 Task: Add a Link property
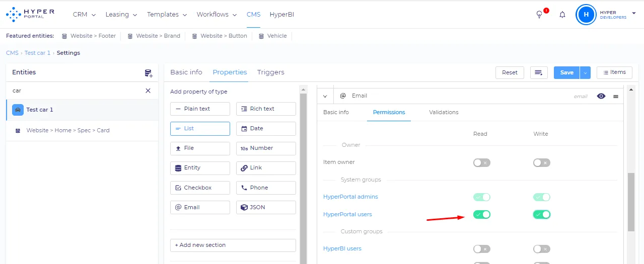pyautogui.click(x=266, y=168)
